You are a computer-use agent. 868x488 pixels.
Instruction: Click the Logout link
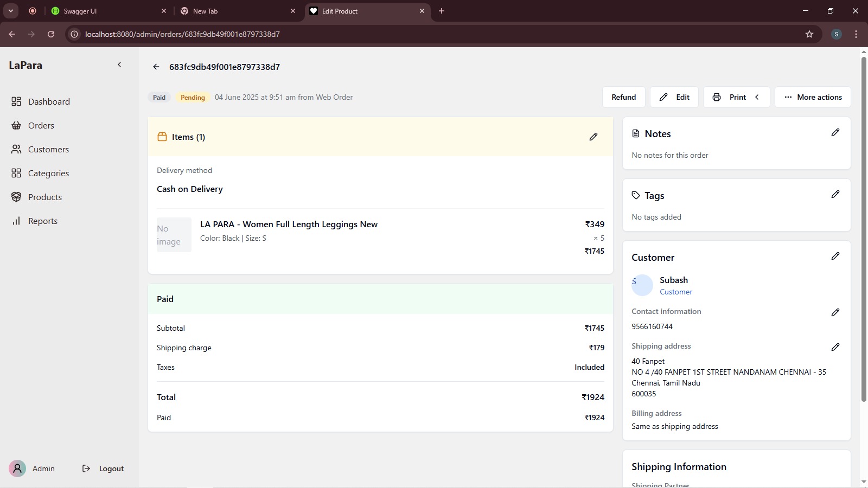(111, 468)
